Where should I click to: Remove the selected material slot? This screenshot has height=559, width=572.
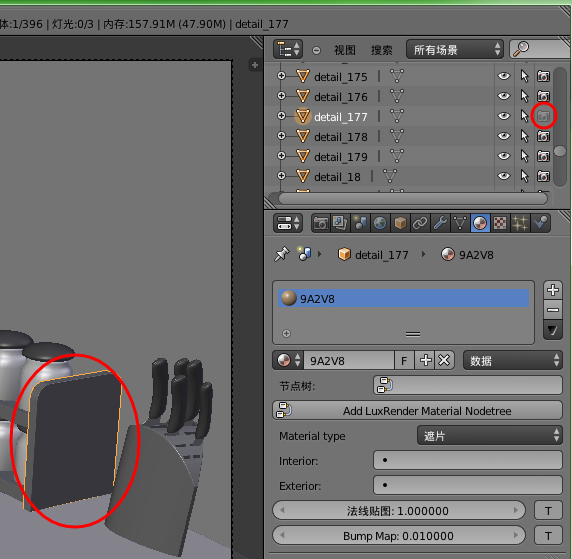click(x=553, y=310)
